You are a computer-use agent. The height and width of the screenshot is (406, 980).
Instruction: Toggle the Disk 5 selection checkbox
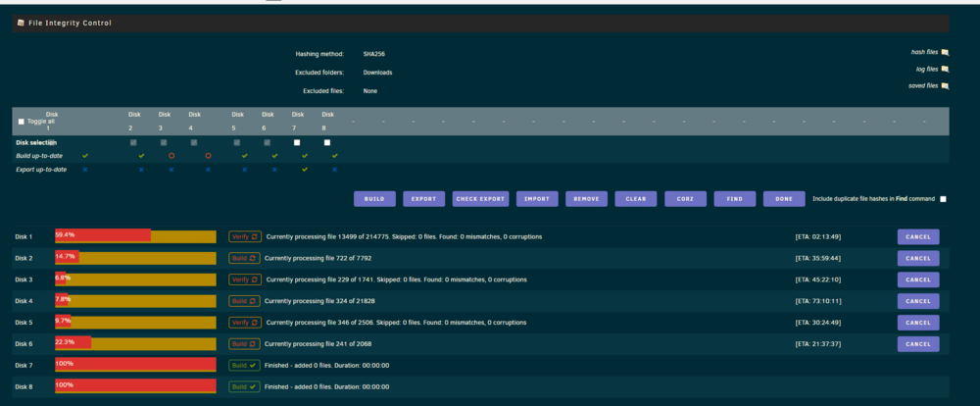coord(237,142)
